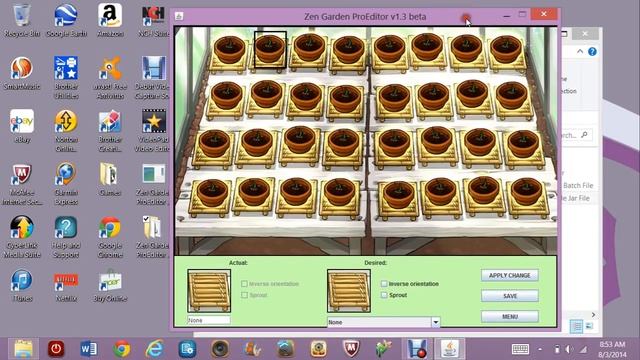
Task: Click the Desired plant preview tile
Action: pyautogui.click(x=349, y=291)
